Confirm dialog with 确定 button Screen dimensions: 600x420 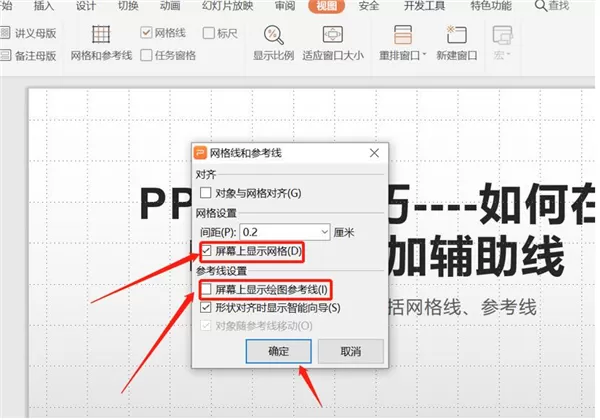(279, 351)
